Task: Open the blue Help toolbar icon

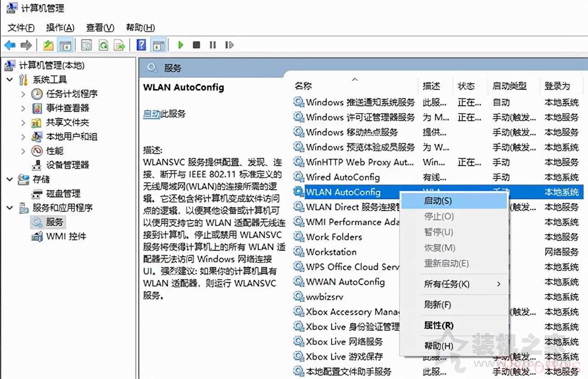Action: click(x=141, y=45)
